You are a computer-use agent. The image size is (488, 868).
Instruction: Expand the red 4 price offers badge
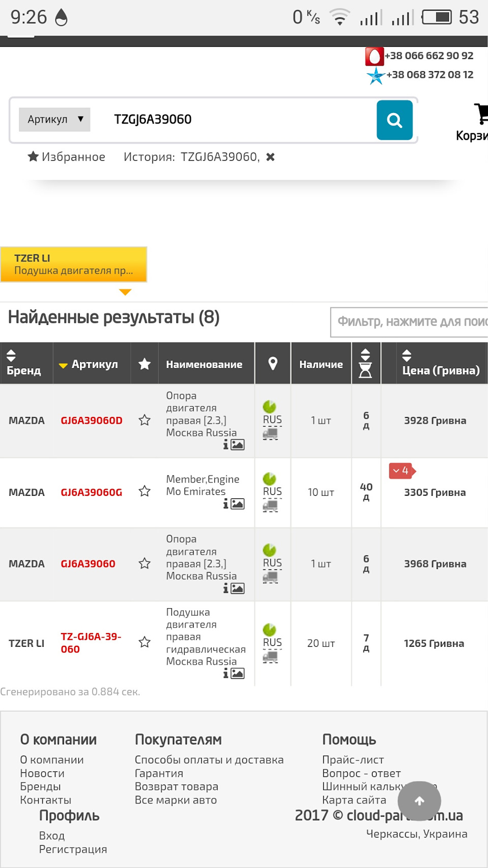pos(402,471)
